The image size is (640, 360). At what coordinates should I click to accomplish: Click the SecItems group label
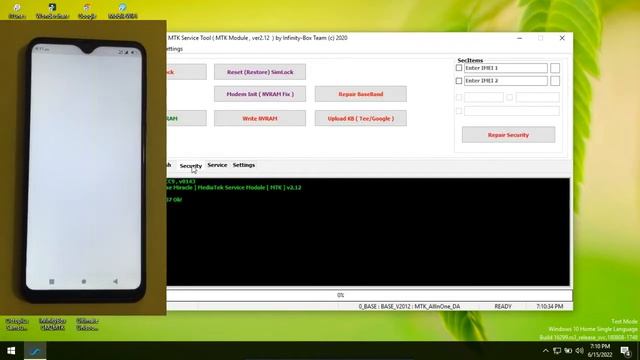click(470, 60)
